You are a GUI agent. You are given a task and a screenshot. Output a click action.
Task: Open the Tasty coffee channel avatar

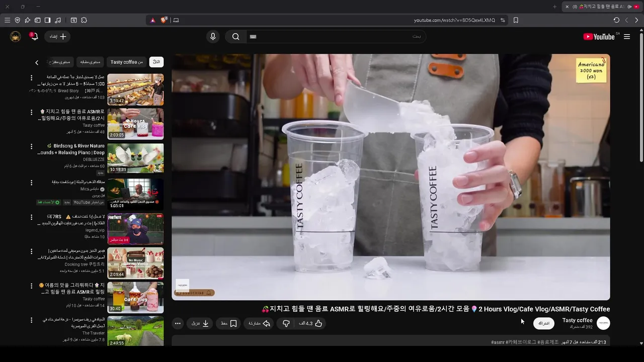pos(603,323)
